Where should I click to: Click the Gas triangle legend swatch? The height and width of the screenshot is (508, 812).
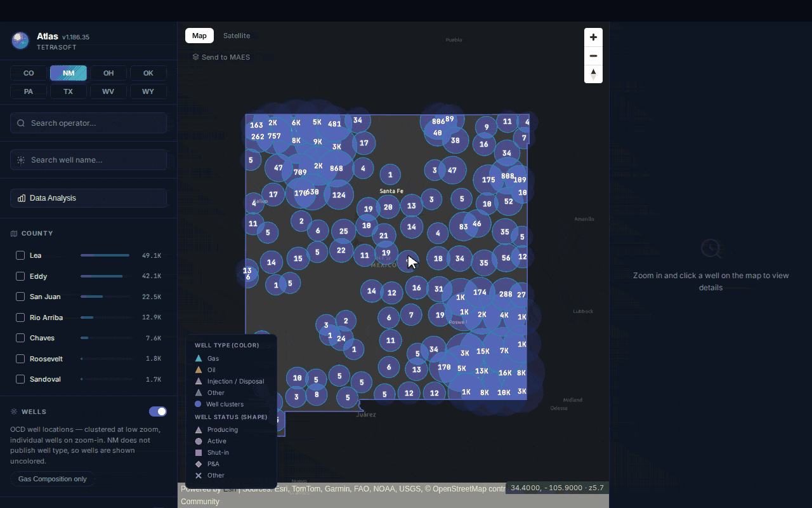tap(199, 359)
